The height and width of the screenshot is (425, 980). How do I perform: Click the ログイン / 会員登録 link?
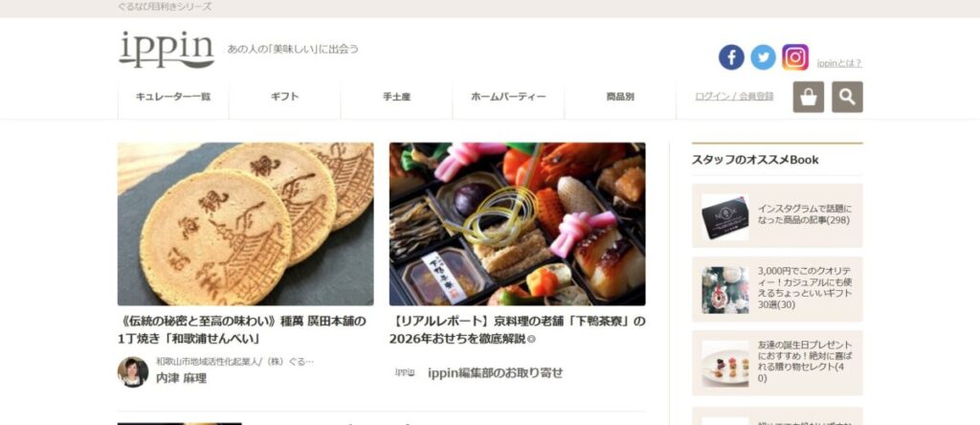click(x=734, y=97)
